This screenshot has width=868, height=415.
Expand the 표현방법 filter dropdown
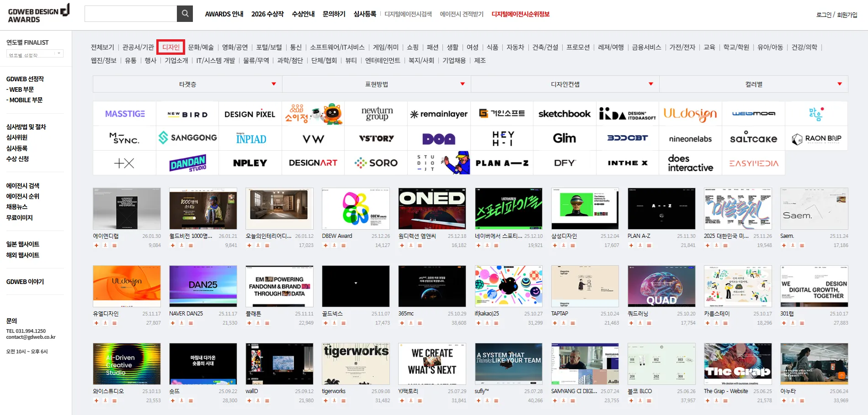[x=377, y=84]
